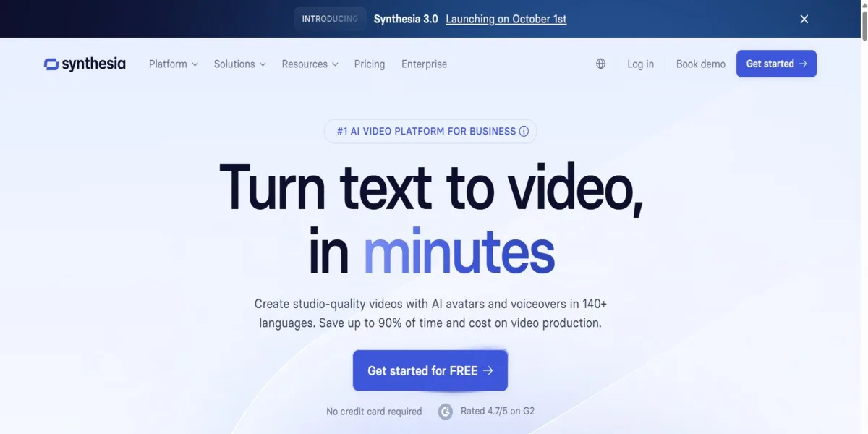Open the Pricing page
Screen dimensions: 868x434
pyautogui.click(x=370, y=64)
